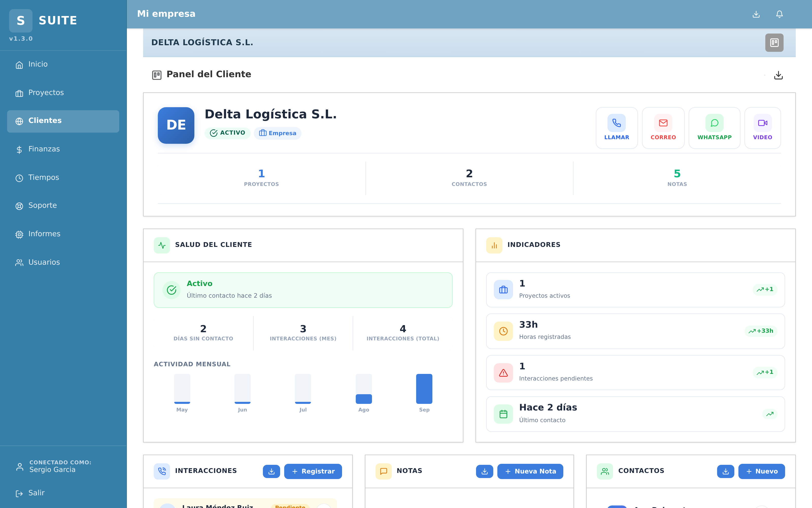Download the Notas list
The height and width of the screenshot is (508, 812).
tap(484, 471)
